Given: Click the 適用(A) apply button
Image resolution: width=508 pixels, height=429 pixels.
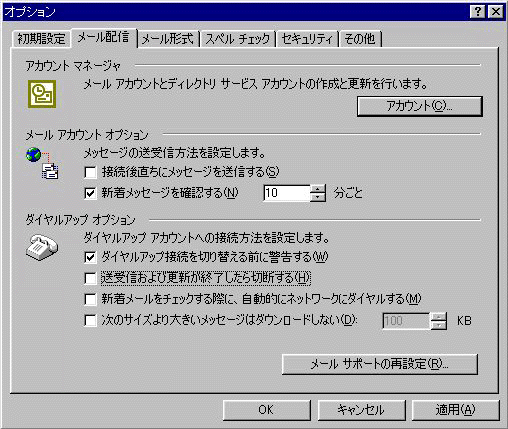Looking at the screenshot, I should click(455, 410).
